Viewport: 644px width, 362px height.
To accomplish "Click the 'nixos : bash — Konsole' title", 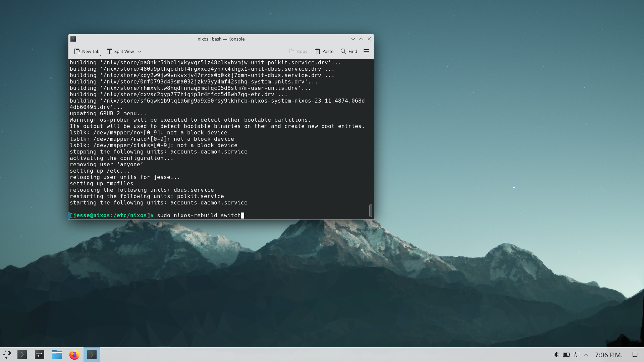I will (221, 39).
